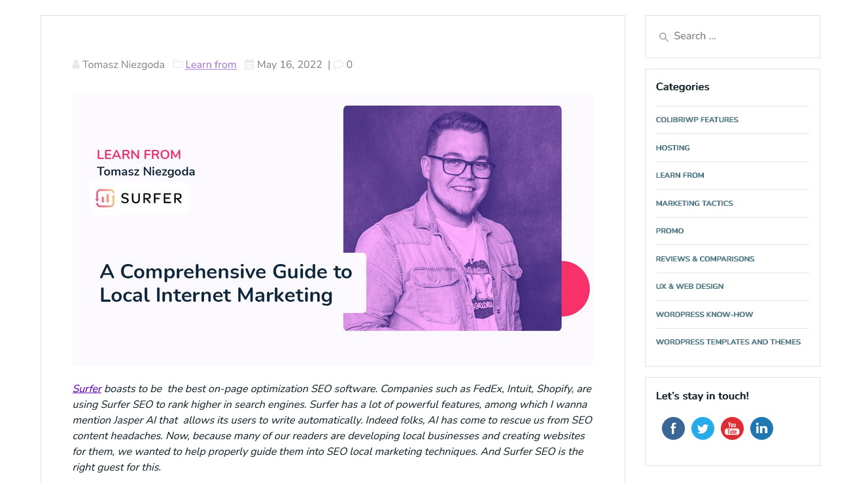
Task: Click the author person icon
Action: point(76,65)
